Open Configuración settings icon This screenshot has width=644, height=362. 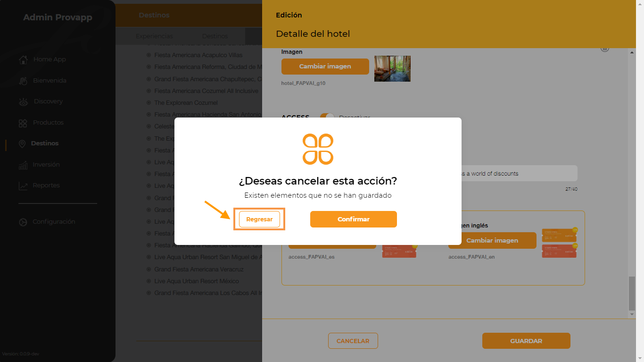[x=23, y=222]
